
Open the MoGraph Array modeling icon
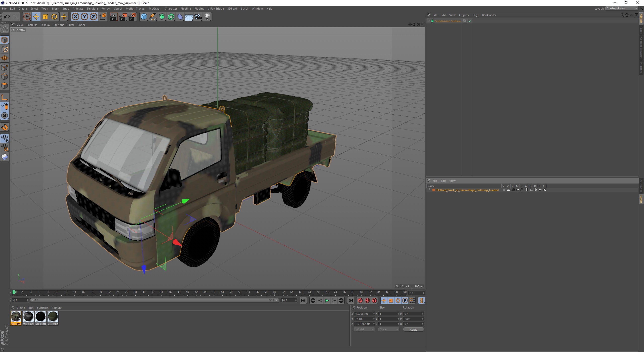click(x=171, y=17)
